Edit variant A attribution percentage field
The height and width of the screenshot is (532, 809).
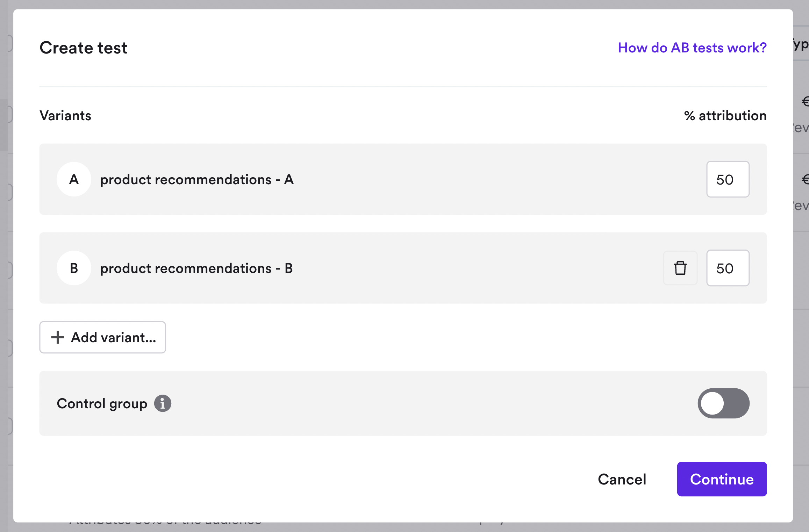pyautogui.click(x=728, y=179)
